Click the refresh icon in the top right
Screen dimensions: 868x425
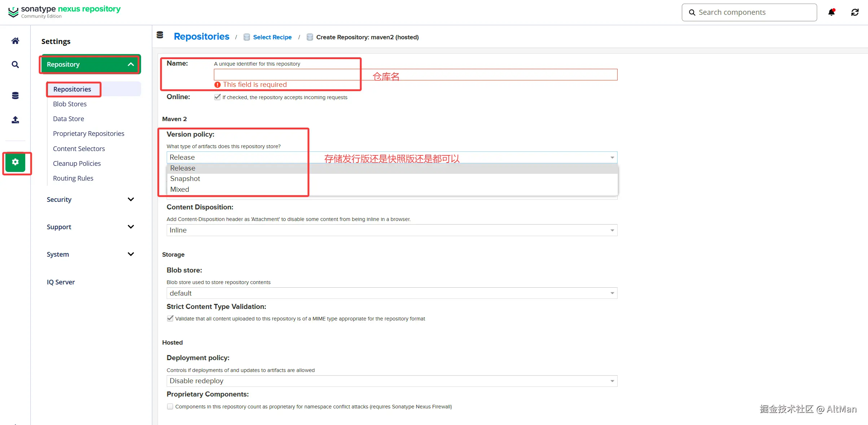[855, 12]
